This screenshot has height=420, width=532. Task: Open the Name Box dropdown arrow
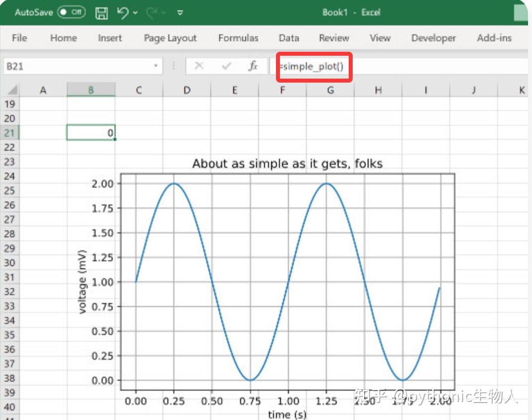(x=154, y=66)
